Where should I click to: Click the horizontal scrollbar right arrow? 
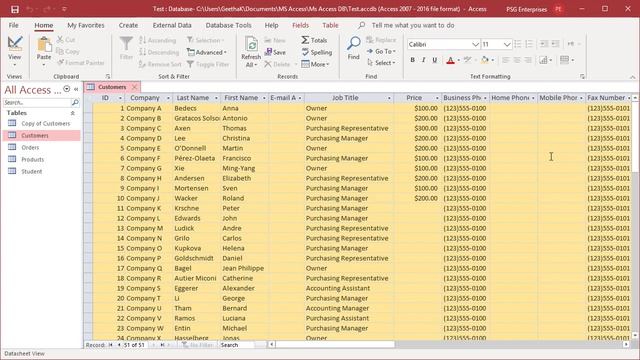[626, 345]
